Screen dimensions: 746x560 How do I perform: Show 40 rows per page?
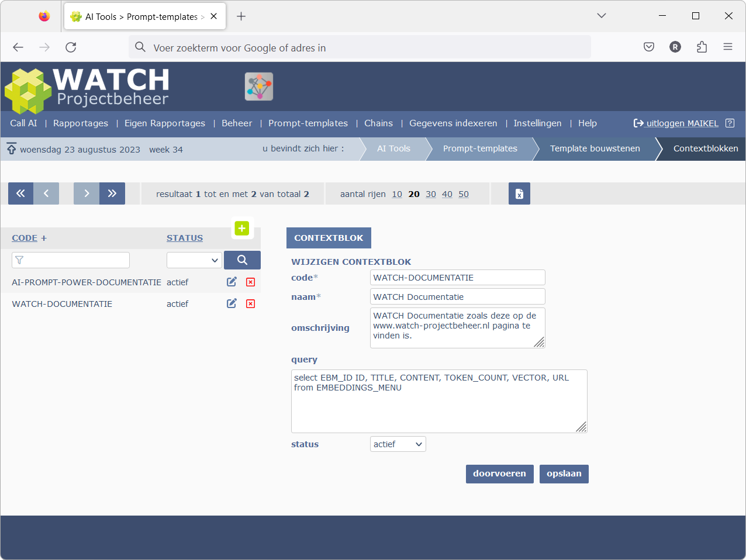pos(447,194)
